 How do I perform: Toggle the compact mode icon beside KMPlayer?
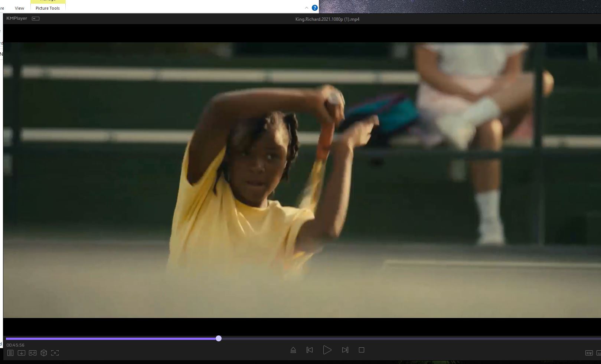[x=36, y=19]
